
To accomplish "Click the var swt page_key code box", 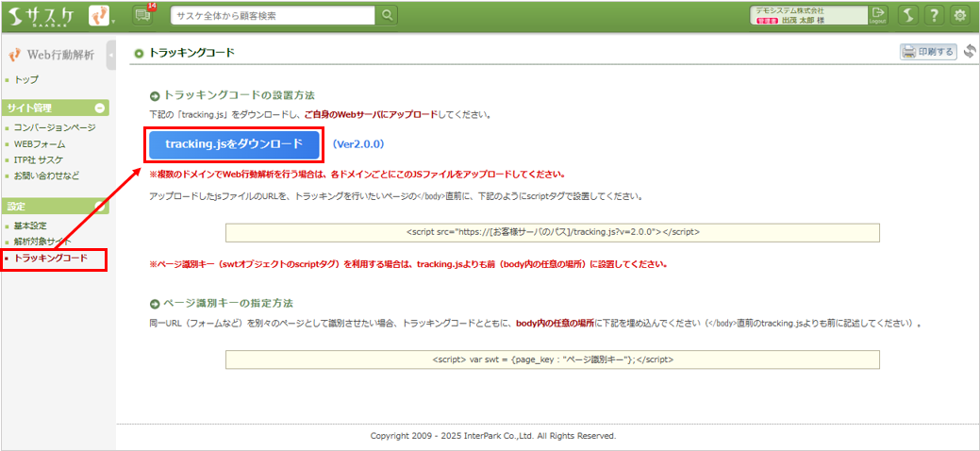I will (553, 359).
